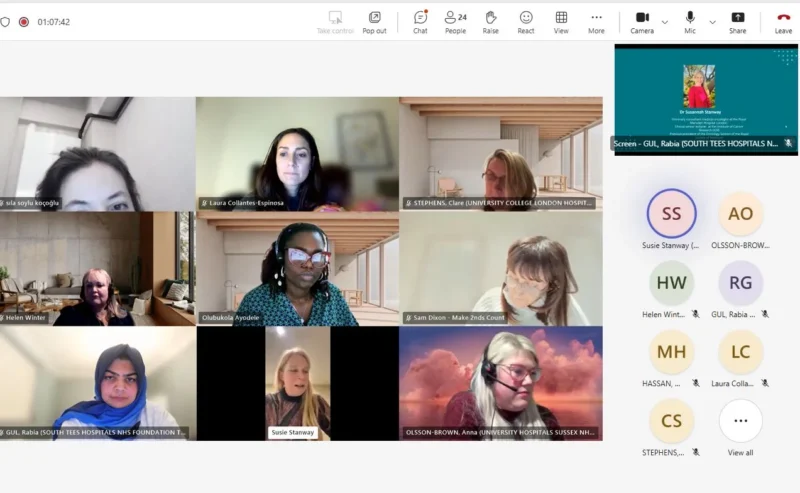This screenshot has height=493, width=800.
Task: Show the People participants list
Action: pos(455,21)
